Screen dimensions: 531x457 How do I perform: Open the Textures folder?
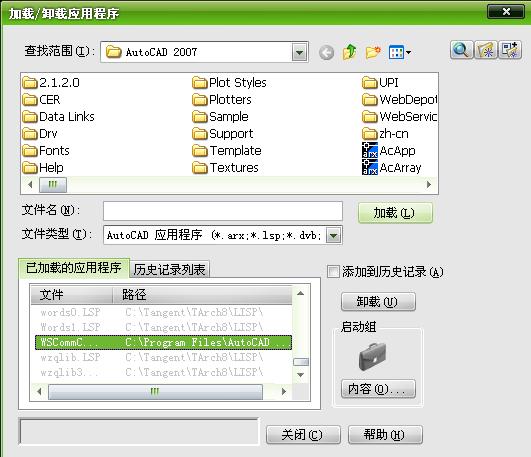[226, 167]
